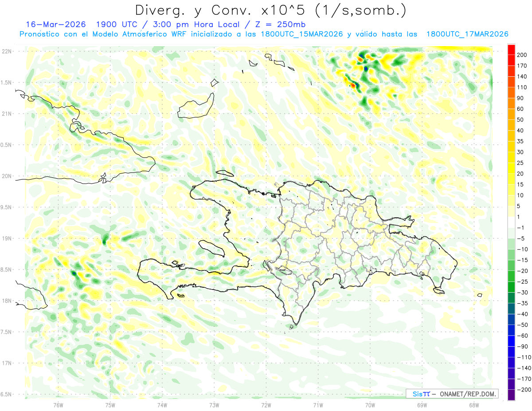Click the '17N' latitude label
This screenshot has width=532, height=411.
[7, 363]
